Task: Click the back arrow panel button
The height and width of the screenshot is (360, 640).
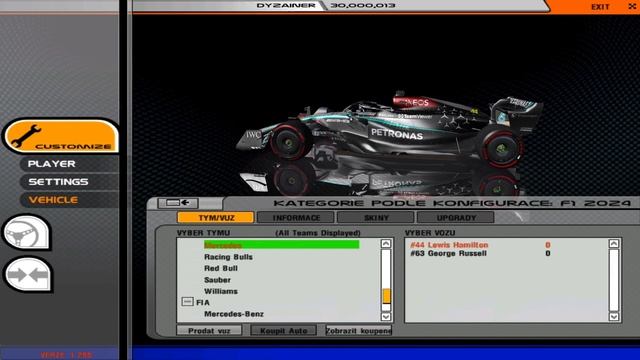Action: [178, 202]
